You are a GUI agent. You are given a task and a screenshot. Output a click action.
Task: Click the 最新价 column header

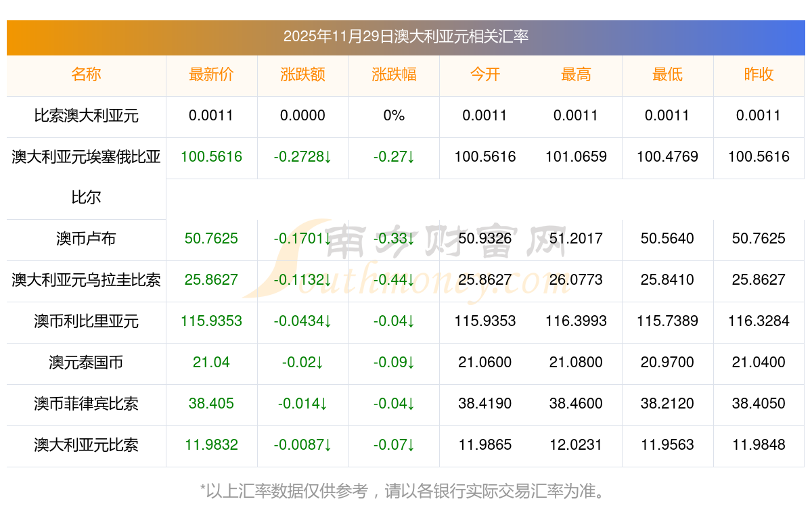211,74
